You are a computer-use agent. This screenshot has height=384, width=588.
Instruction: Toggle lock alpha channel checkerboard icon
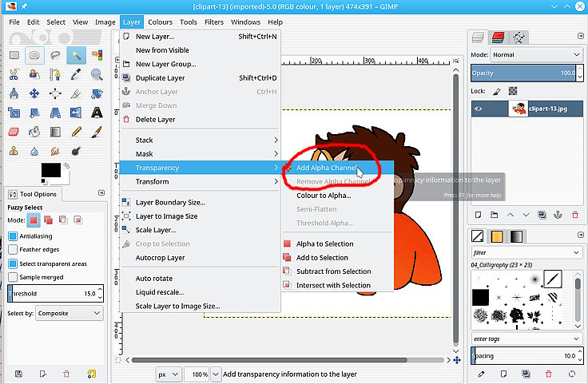[x=513, y=91]
